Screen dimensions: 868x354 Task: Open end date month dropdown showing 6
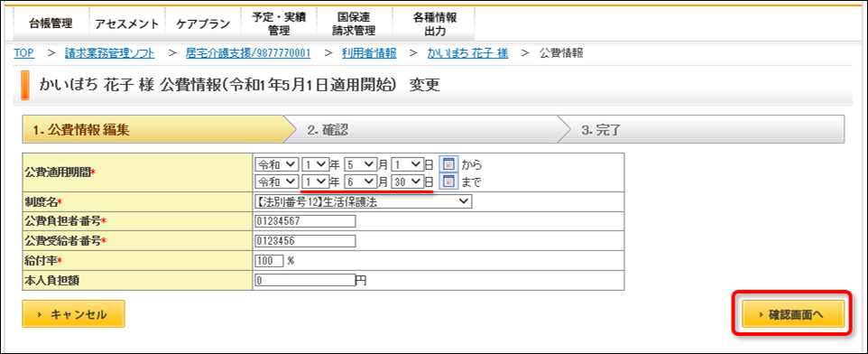coord(360,182)
